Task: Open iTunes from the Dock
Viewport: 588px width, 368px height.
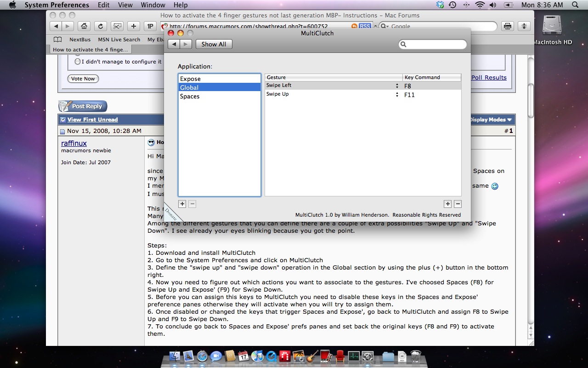Action: coord(257,356)
